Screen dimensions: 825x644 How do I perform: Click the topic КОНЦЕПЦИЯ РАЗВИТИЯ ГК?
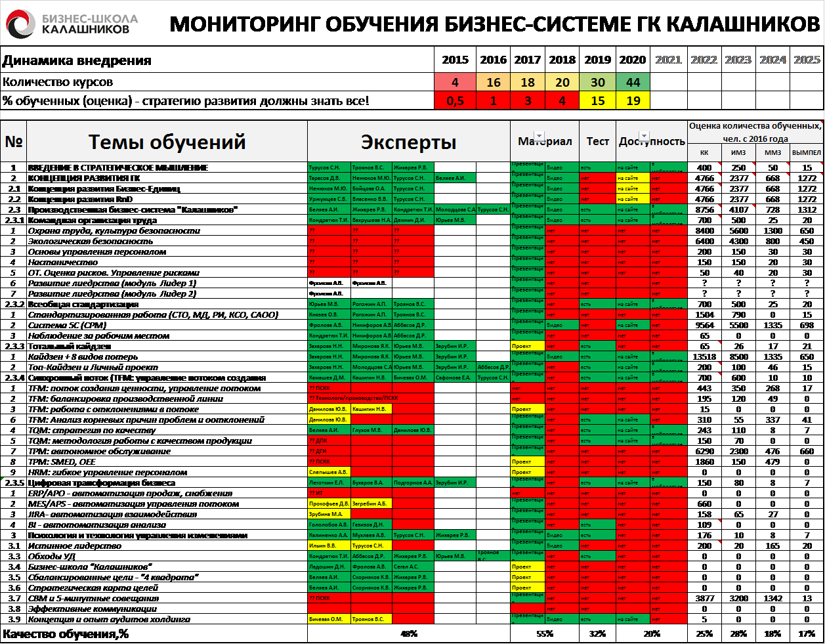point(84,178)
